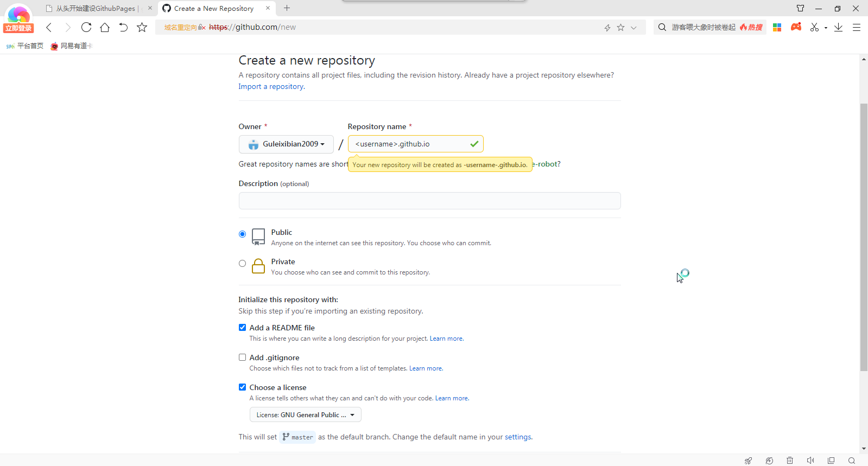
Task: Open the browser home page
Action: [x=105, y=27]
